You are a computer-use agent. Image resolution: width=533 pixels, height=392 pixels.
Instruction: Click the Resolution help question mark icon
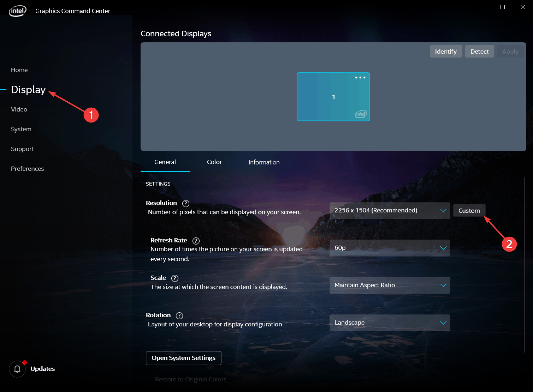tap(186, 204)
